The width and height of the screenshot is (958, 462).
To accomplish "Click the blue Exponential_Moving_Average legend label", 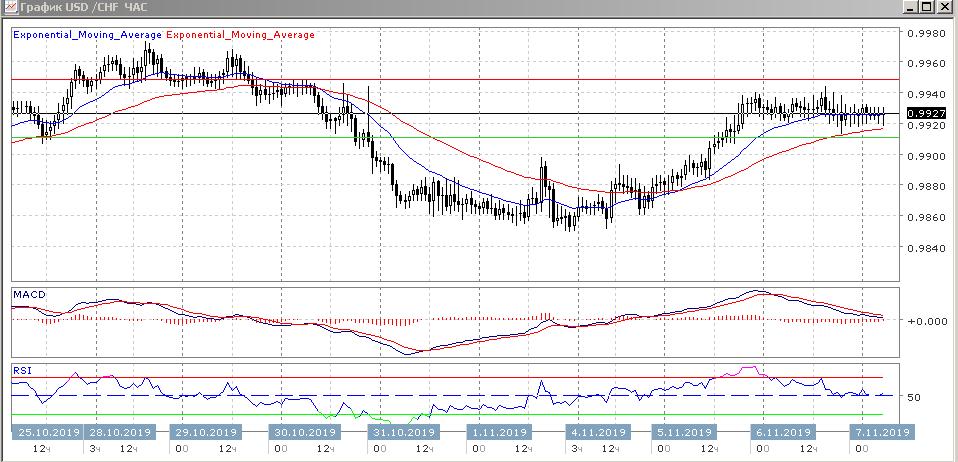I will point(87,34).
